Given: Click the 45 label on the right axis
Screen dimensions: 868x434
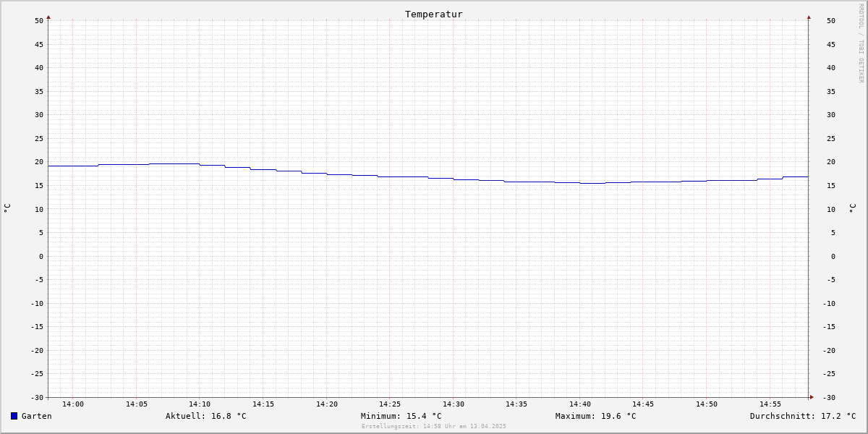Looking at the screenshot, I should (x=831, y=45).
